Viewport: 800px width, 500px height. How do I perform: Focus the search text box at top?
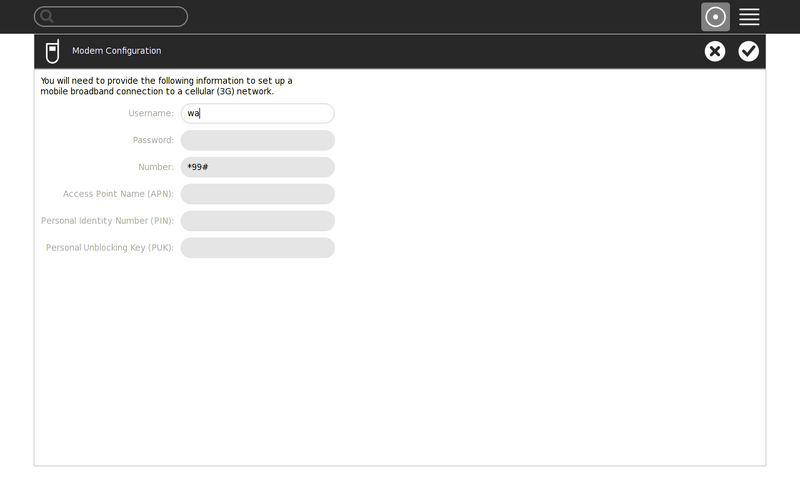click(x=118, y=17)
